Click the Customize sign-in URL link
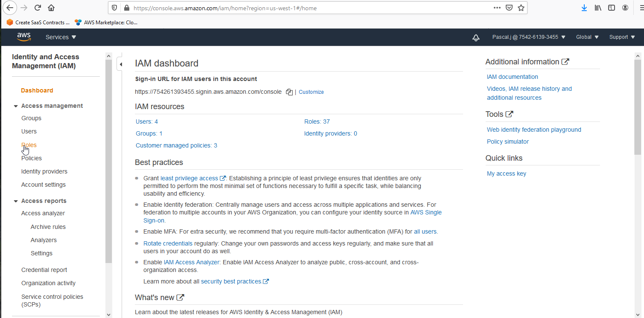 (x=311, y=92)
